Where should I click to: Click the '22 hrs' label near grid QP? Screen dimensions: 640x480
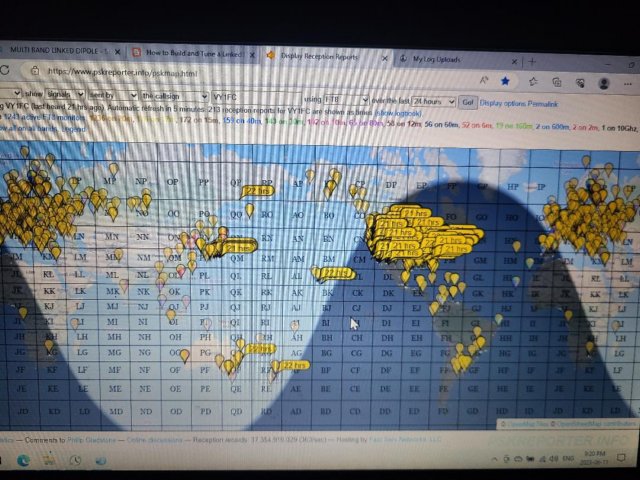258,191
